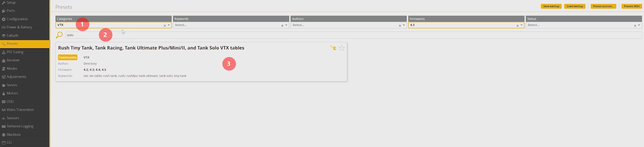Clear the VTX category filter
This screenshot has width=644, height=147.
165,26
